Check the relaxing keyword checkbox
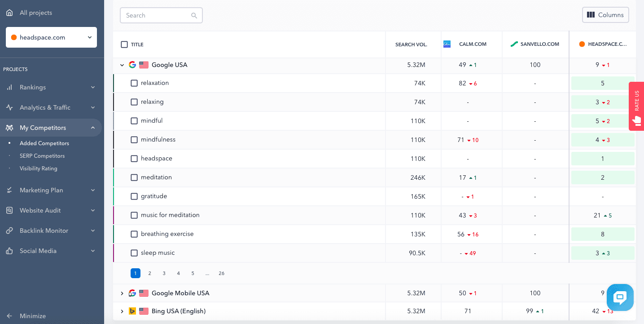 pos(134,102)
